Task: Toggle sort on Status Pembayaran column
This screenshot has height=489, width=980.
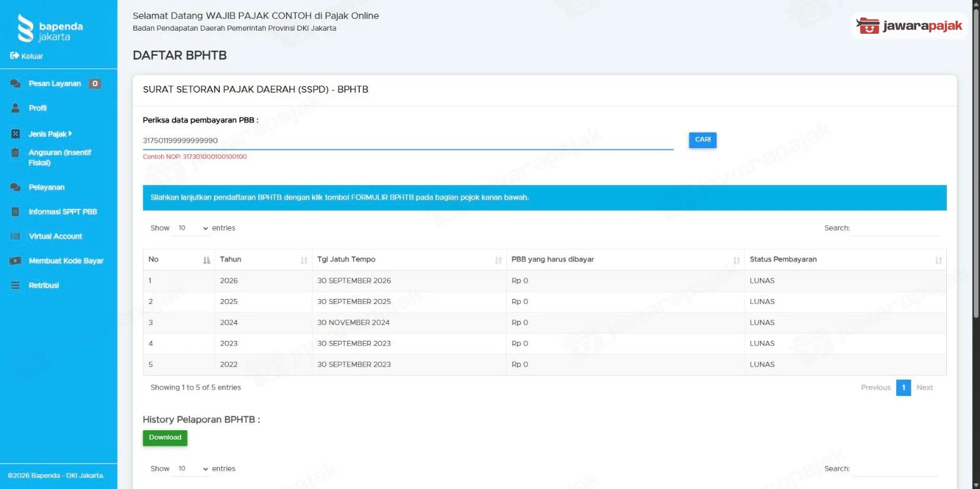Action: coord(938,260)
